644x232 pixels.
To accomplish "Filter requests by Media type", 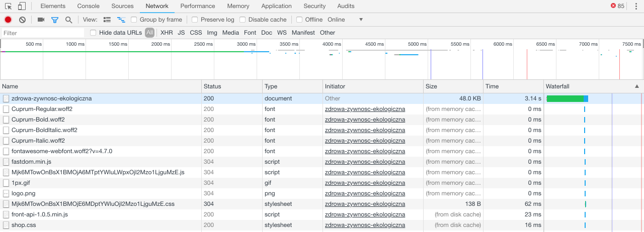I will (x=230, y=33).
